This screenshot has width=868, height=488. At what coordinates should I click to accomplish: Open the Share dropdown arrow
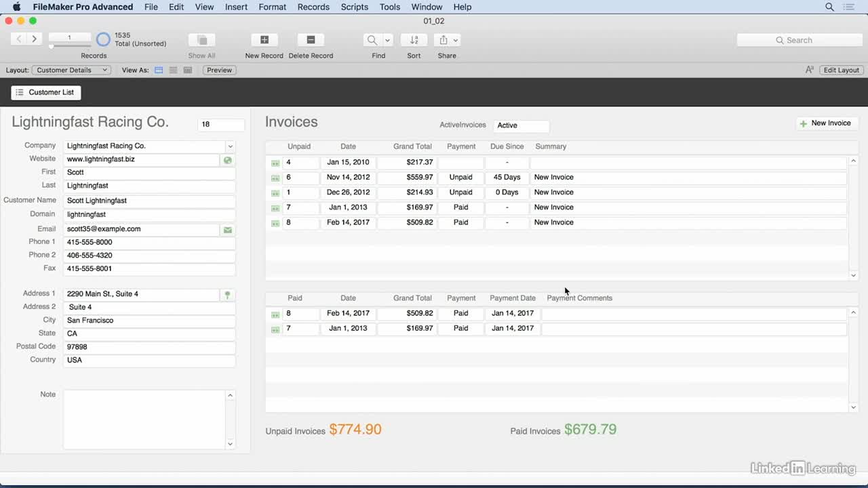pos(456,40)
